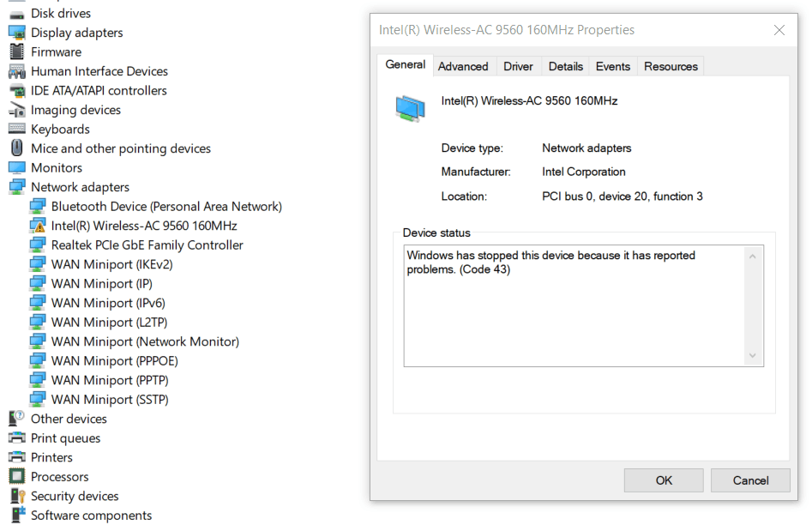Click the WAN Miniport (IP) icon
The width and height of the screenshot is (812, 525).
pyautogui.click(x=37, y=283)
